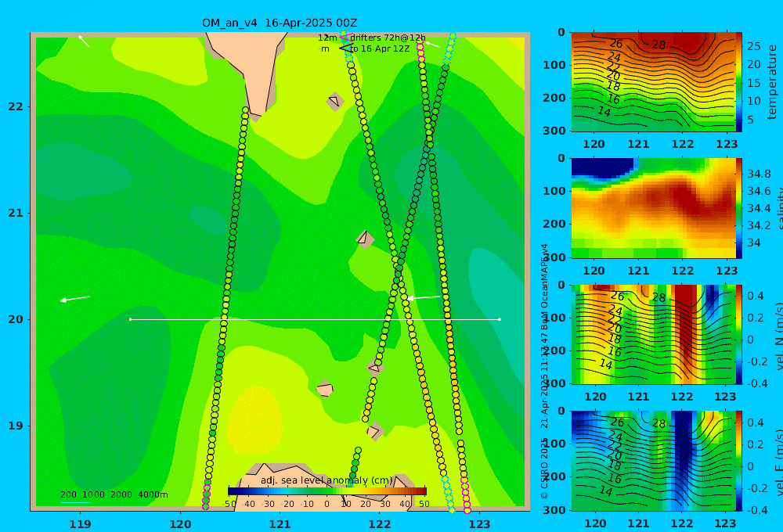Click the '50' tick at the color bar's right end

[x=424, y=504]
